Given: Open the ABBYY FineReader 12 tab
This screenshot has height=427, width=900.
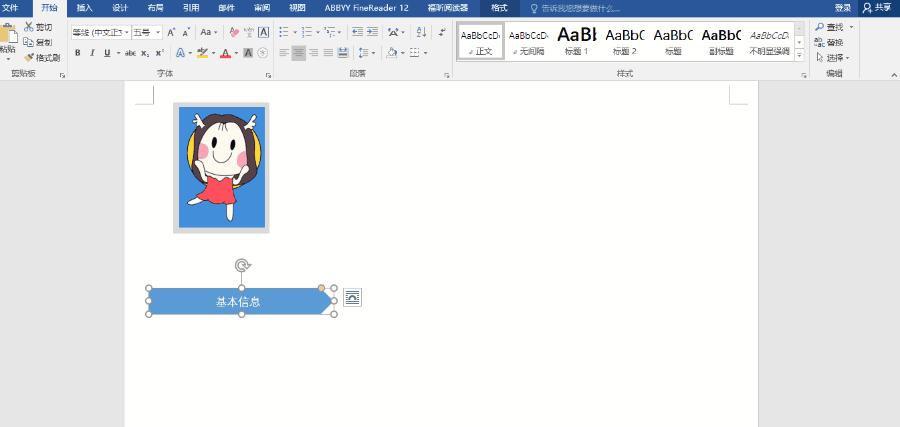Looking at the screenshot, I should tap(366, 8).
